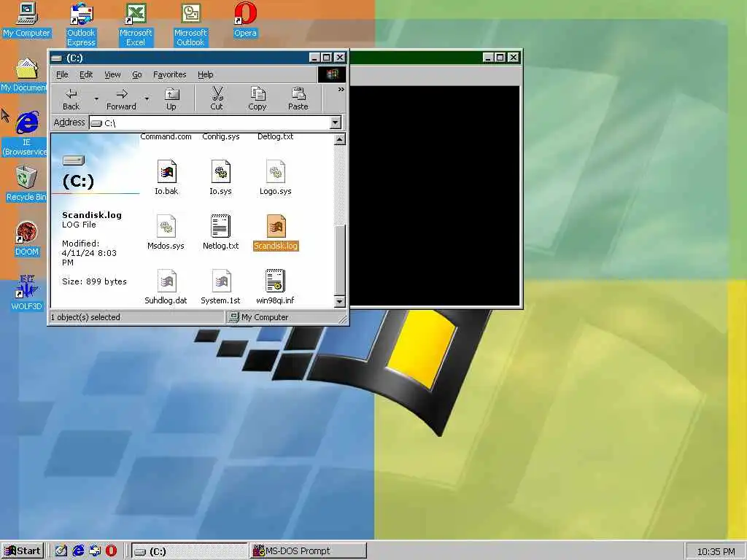Open the File menu
The height and width of the screenshot is (560, 747).
[x=62, y=74]
